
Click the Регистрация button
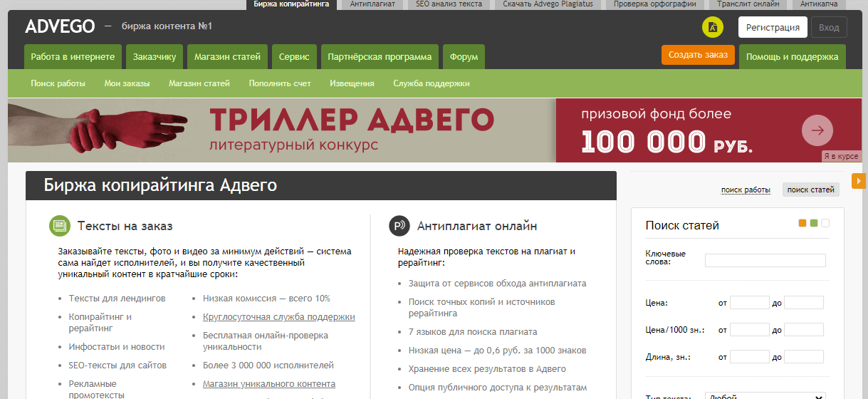coord(773,27)
